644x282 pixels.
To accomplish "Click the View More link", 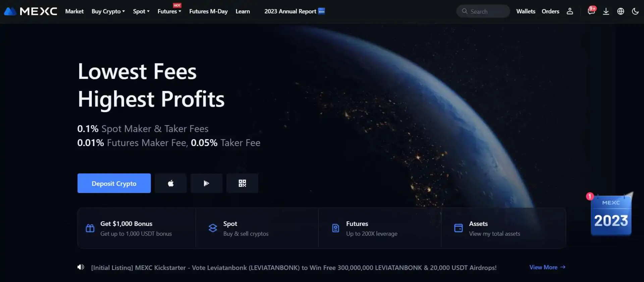I will pyautogui.click(x=547, y=267).
